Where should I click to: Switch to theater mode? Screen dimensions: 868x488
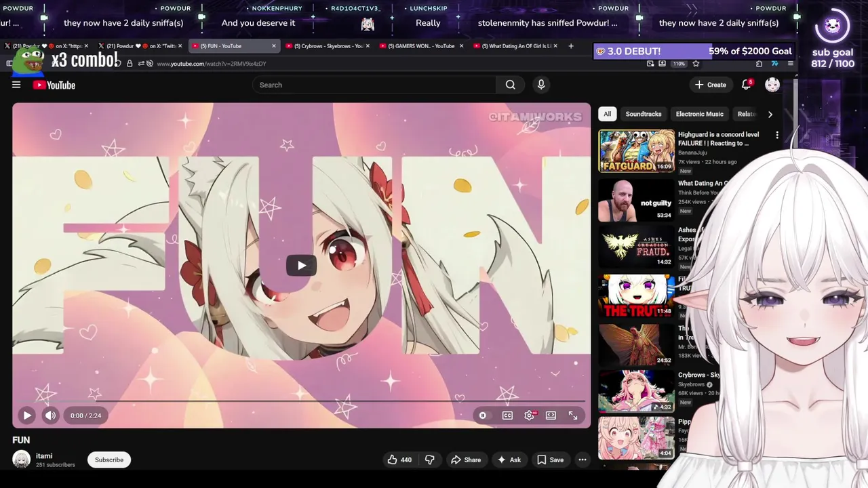pyautogui.click(x=551, y=415)
